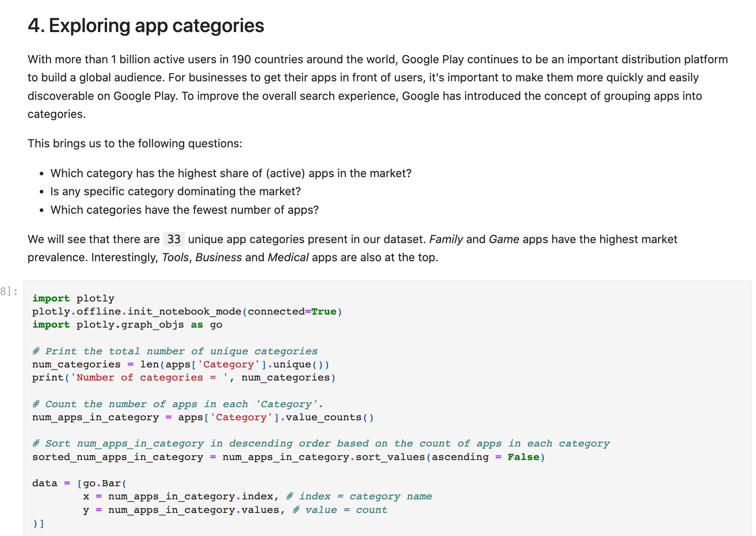
Task: Click the 'sorted_num_apps_in_category' sort_values line
Action: click(289, 457)
